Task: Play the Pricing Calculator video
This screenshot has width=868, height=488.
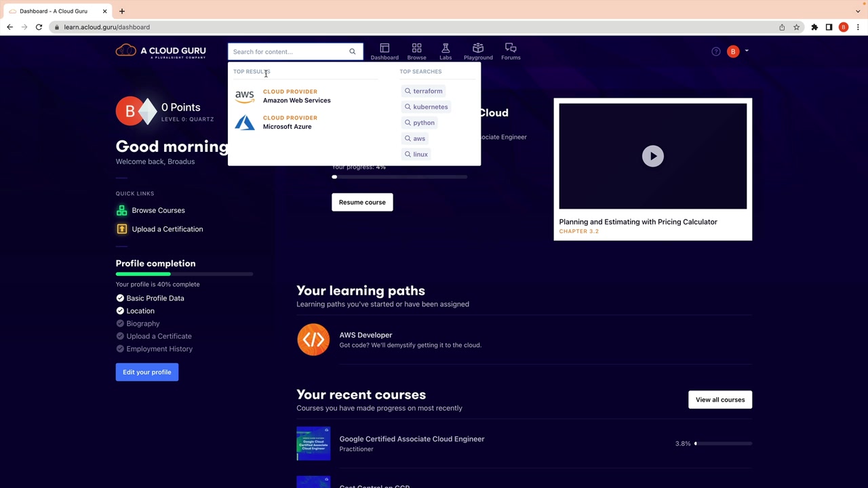Action: pyautogui.click(x=653, y=156)
